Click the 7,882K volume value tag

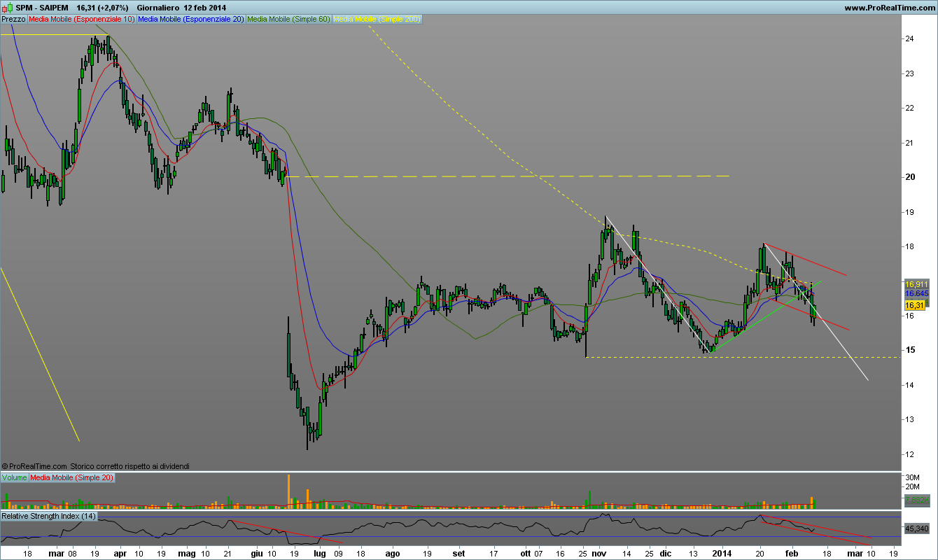[x=916, y=500]
